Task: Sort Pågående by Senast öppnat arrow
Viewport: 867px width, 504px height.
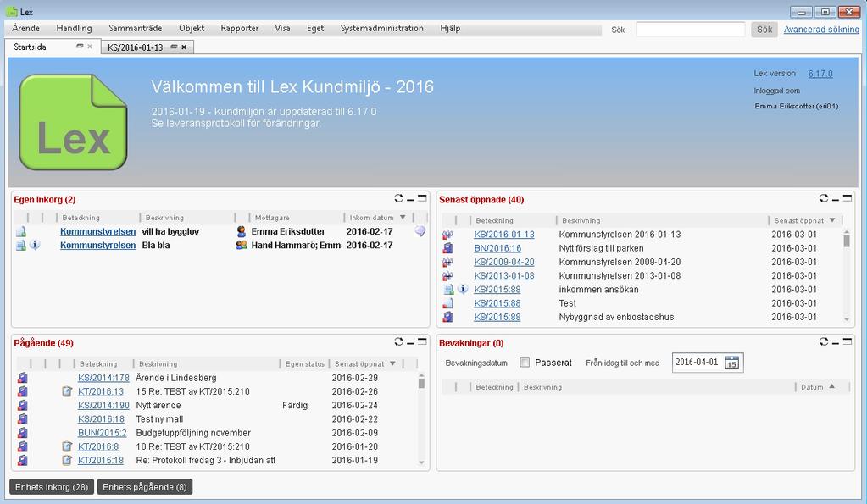Action: pyautogui.click(x=392, y=363)
